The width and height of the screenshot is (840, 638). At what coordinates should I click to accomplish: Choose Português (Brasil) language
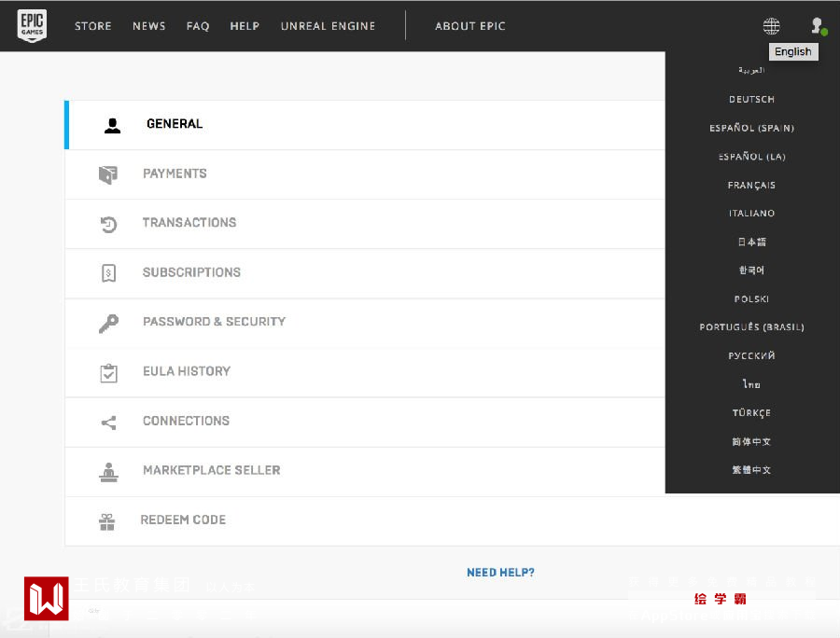pos(751,327)
